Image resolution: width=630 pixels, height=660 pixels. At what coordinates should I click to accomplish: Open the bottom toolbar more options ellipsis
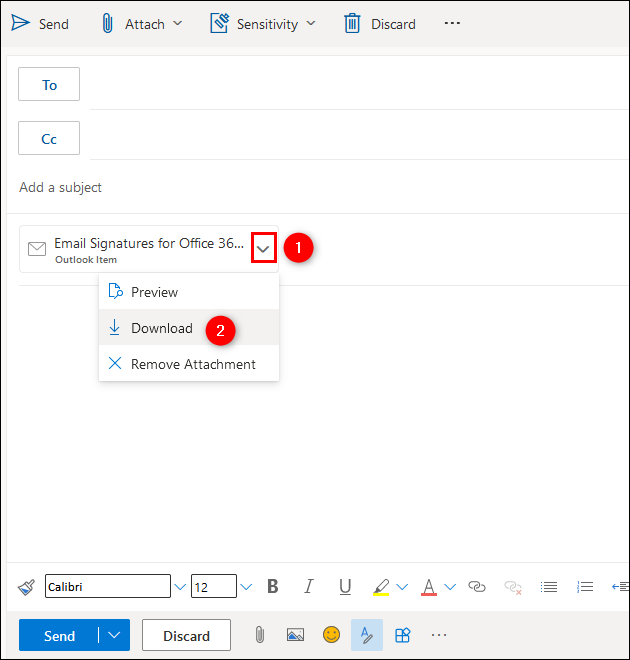pyautogui.click(x=439, y=635)
